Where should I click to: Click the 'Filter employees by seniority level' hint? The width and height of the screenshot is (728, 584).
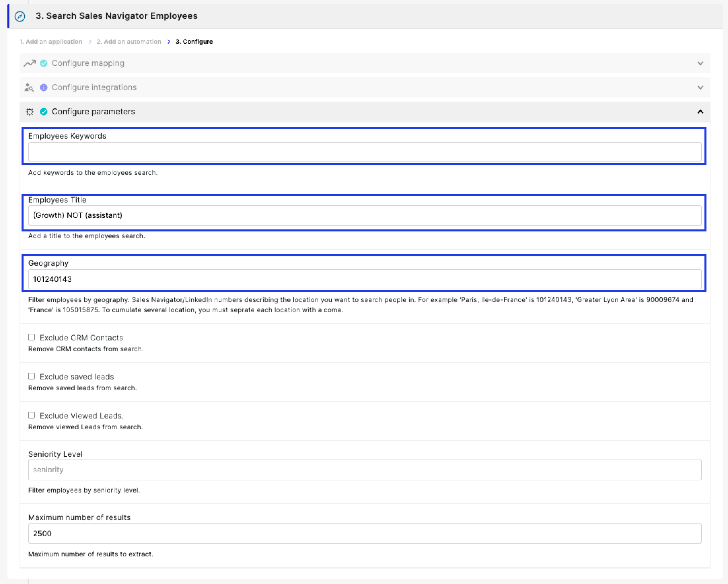pyautogui.click(x=84, y=490)
